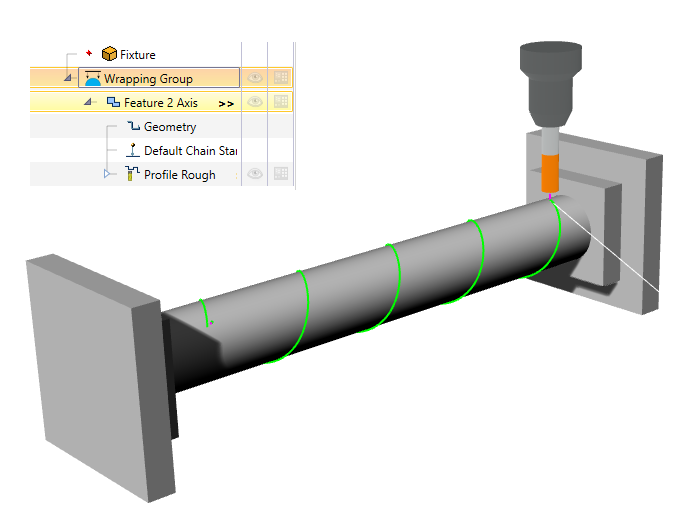
Task: Click the grid icon in Wrapping Group row
Action: coord(281,78)
